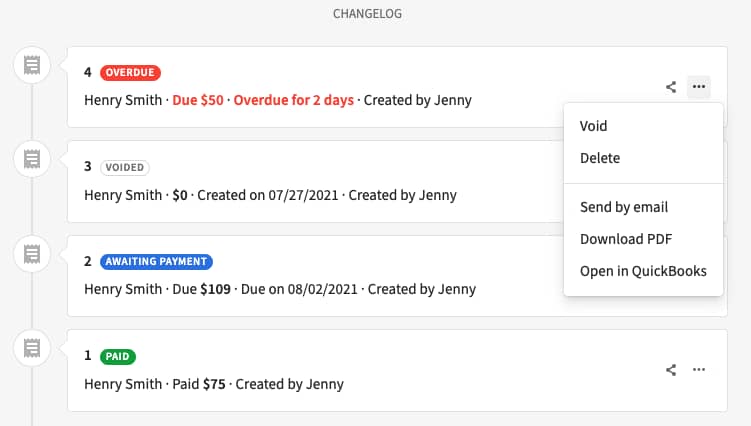Share the overdue invoice 4
This screenshot has width=751, height=426.
tap(671, 87)
